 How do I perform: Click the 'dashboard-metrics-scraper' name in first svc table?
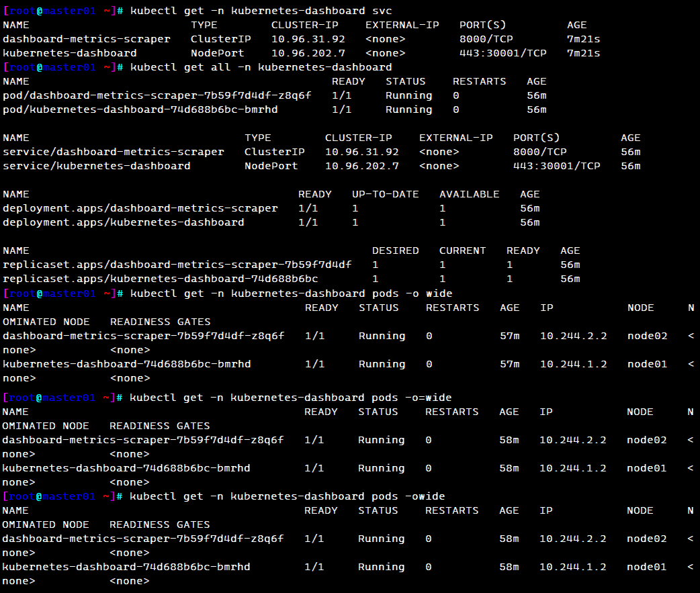point(87,39)
